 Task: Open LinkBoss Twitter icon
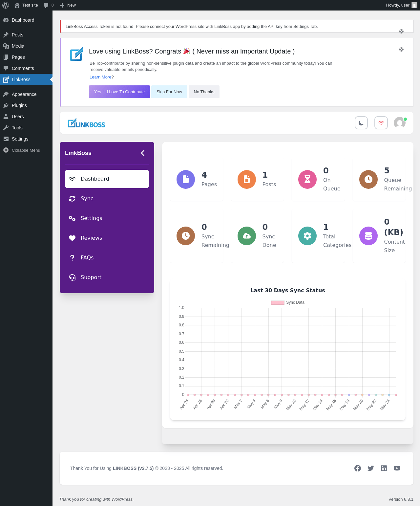pos(371,468)
